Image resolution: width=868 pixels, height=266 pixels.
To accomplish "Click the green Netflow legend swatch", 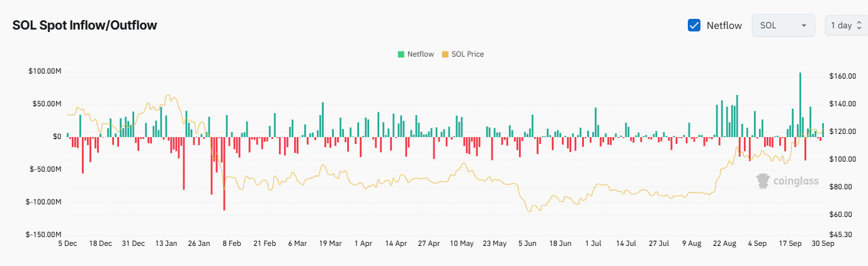I will click(x=401, y=54).
